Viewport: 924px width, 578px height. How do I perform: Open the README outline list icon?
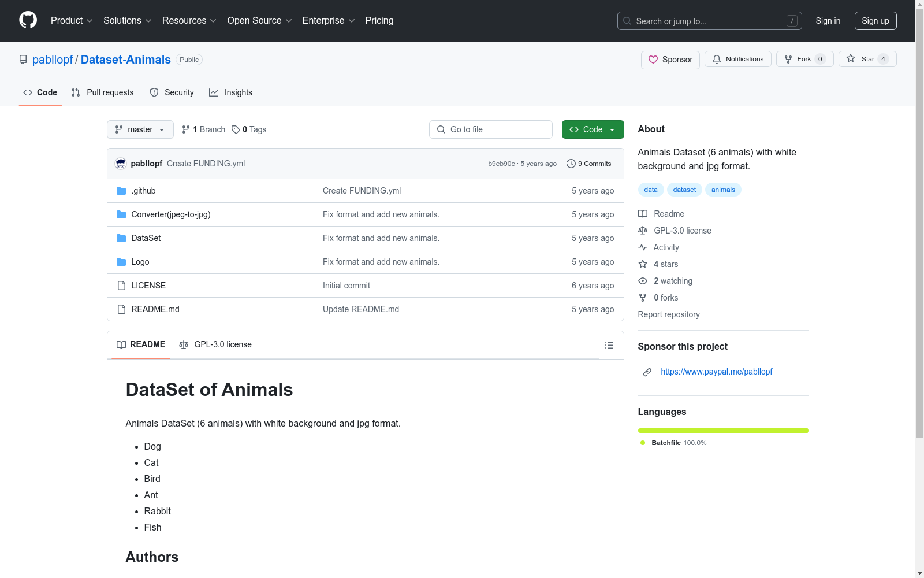coord(609,345)
